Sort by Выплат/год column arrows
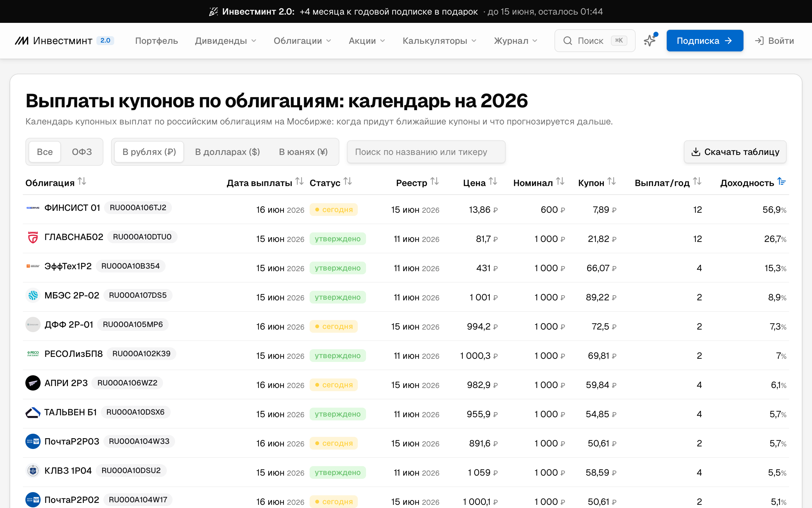The height and width of the screenshot is (508, 812). coord(697,182)
